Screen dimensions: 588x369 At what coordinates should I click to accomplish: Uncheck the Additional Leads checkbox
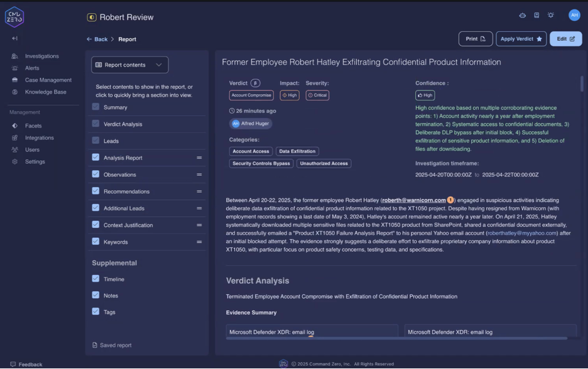click(x=95, y=208)
